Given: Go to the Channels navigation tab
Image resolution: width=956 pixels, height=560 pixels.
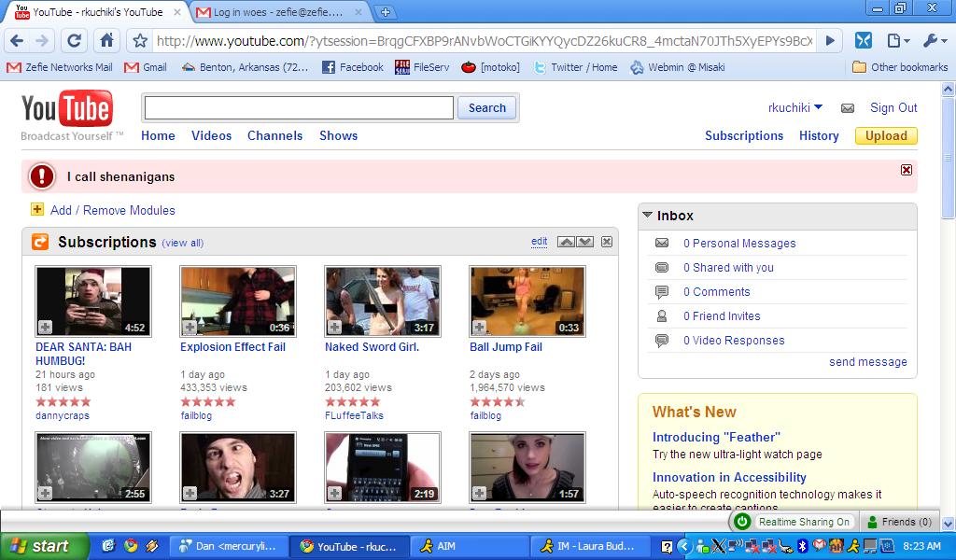Looking at the screenshot, I should coord(274,135).
